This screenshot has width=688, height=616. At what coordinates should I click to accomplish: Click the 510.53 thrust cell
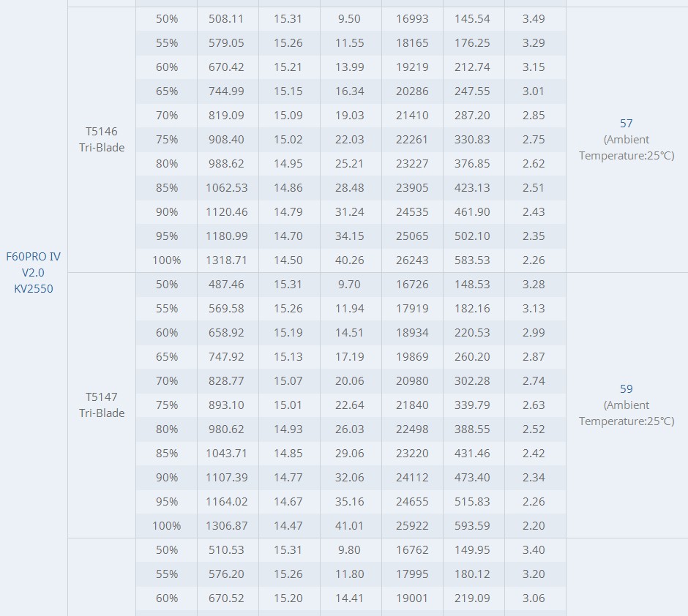226,550
